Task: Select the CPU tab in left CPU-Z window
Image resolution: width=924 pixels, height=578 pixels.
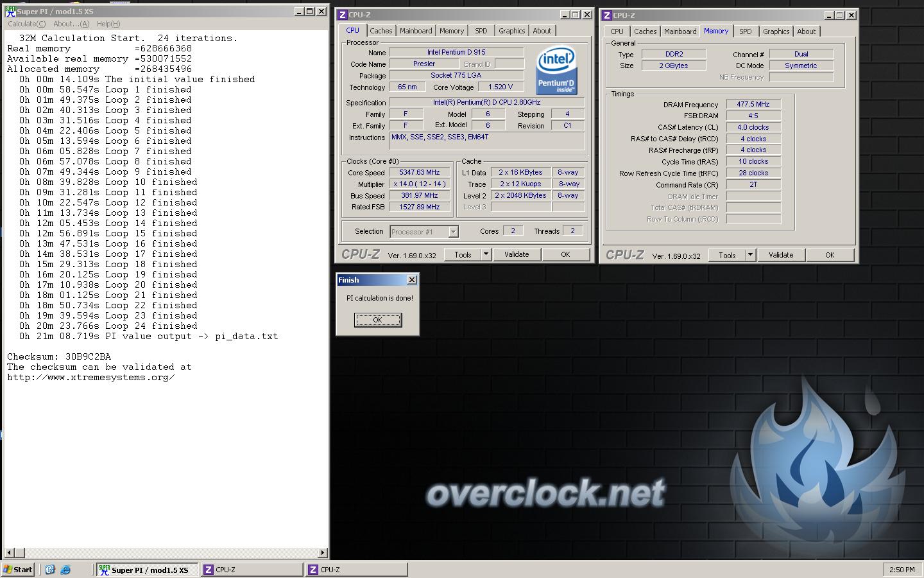Action: coord(353,30)
